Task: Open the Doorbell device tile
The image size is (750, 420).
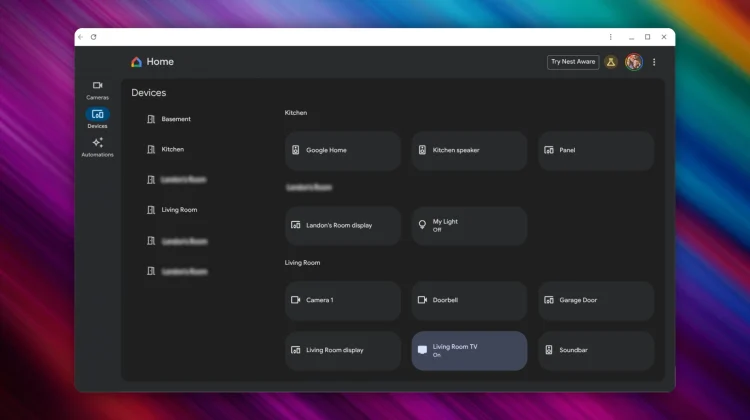Action: pos(469,300)
